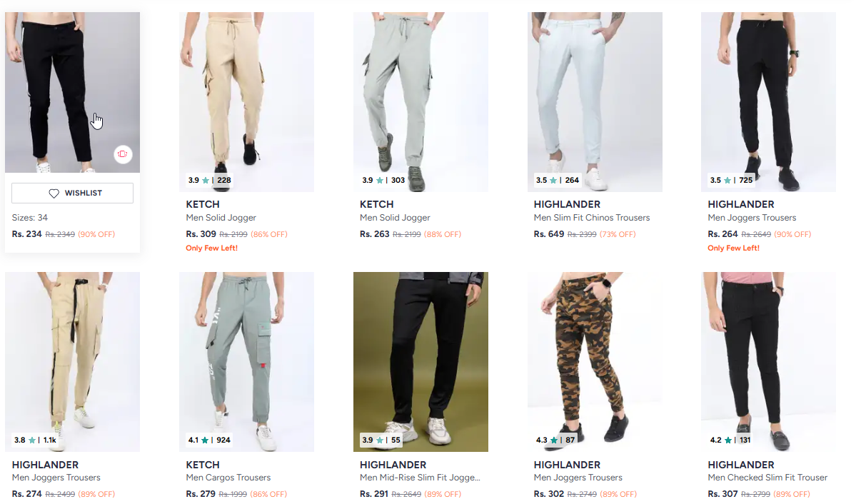The width and height of the screenshot is (861, 504).
Task: Click the 3.8 star rating with 1.1k reviews
Action: pos(35,440)
